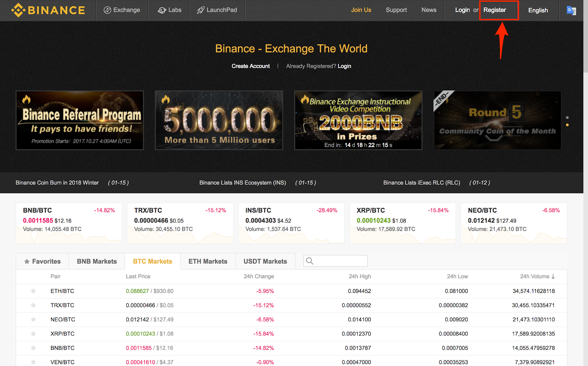This screenshot has width=588, height=366.
Task: Click the Register link
Action: point(495,10)
